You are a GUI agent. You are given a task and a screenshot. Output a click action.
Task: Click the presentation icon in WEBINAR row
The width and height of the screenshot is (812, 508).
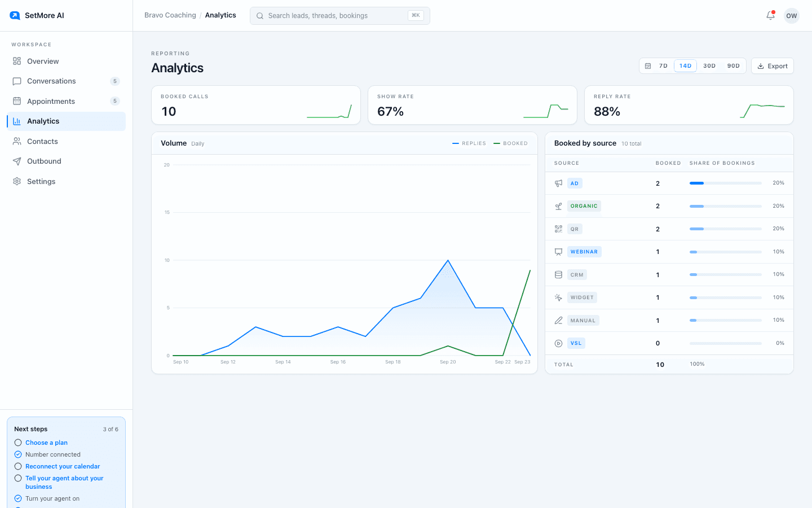558,252
